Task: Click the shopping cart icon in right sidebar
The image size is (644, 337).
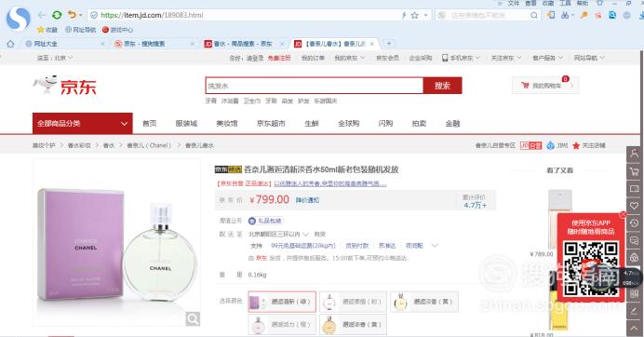Action: click(x=635, y=172)
